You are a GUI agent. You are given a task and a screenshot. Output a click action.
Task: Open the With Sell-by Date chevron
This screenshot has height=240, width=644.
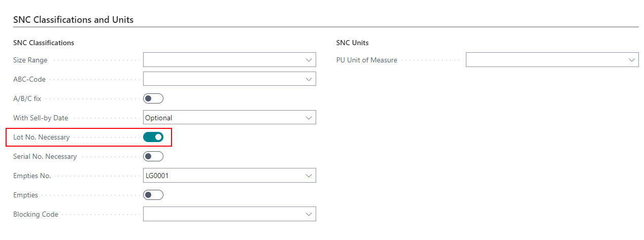[x=309, y=118]
